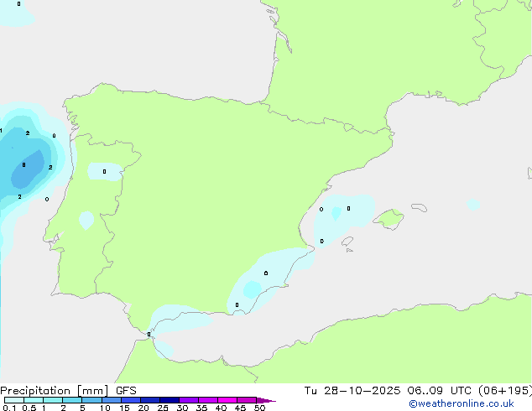Image resolution: width=532 pixels, height=411 pixels.
Task: Click the Mallorca island on the map
Action: [x=389, y=219]
